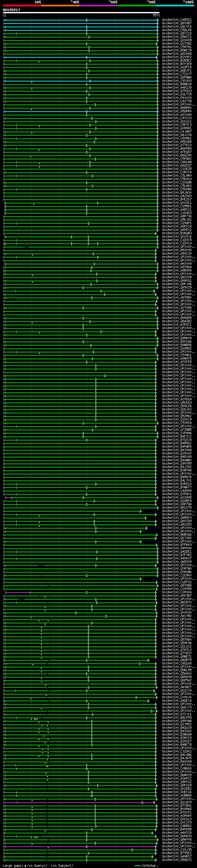197x868 pixels.
Task: Open hit UniRef100_Q6CYC6
Action: click(176, 27)
